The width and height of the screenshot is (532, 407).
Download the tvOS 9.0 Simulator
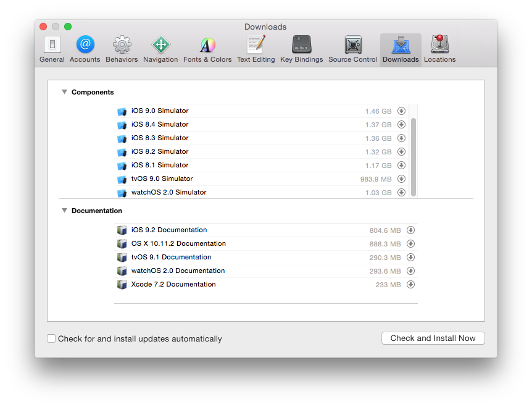(401, 179)
